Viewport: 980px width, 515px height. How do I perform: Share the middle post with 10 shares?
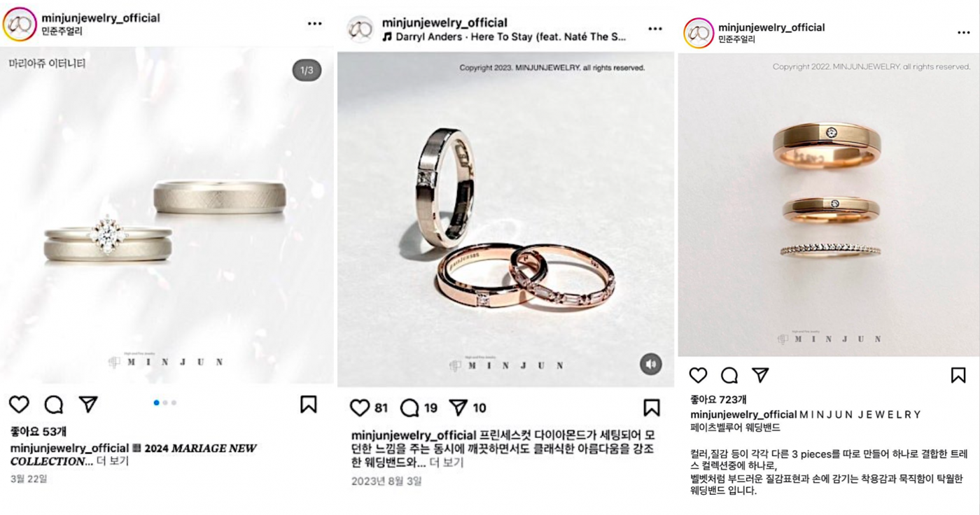[458, 408]
